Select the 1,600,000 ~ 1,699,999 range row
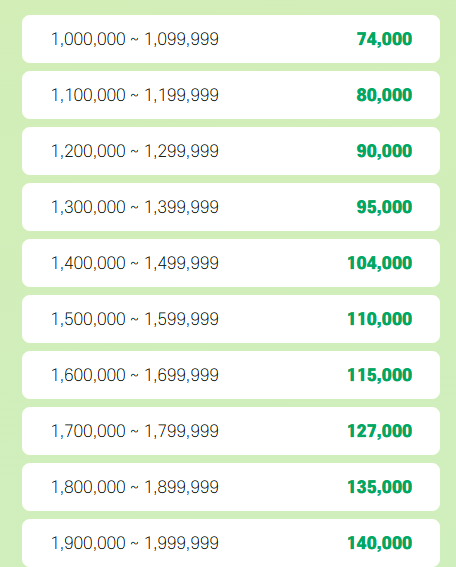Screen dimensions: 456x567 point(231,375)
